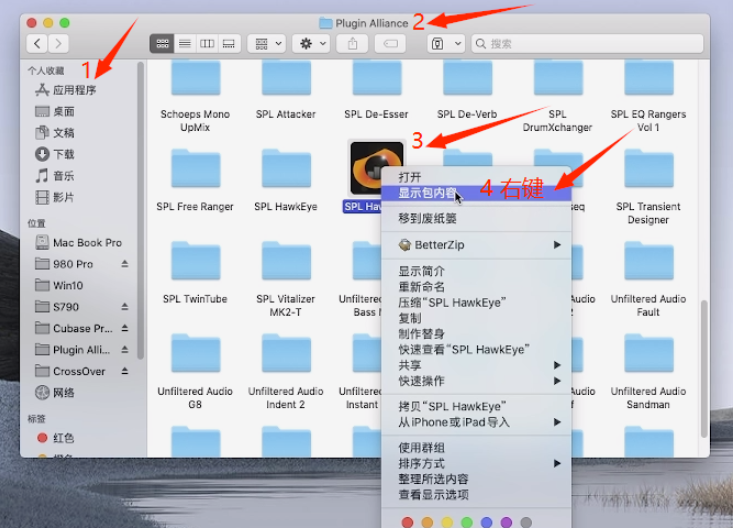Open the gear action menu
This screenshot has width=733, height=528.
coord(312,43)
